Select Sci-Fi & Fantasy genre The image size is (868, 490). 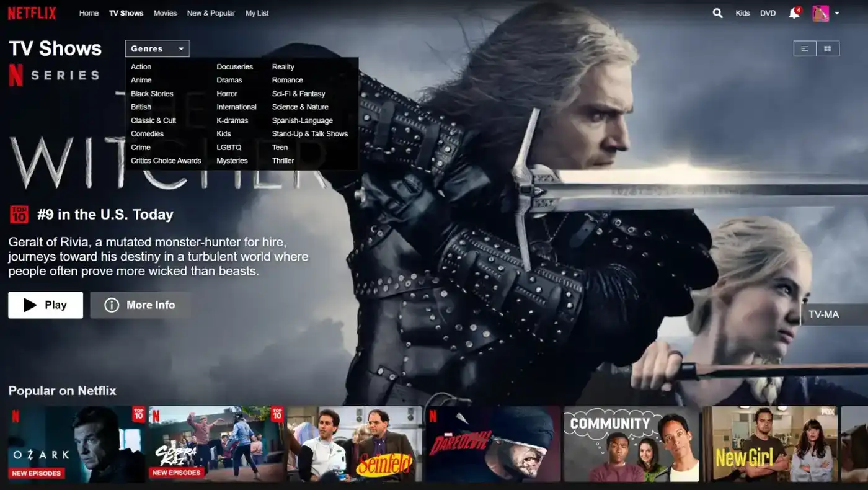(x=298, y=94)
